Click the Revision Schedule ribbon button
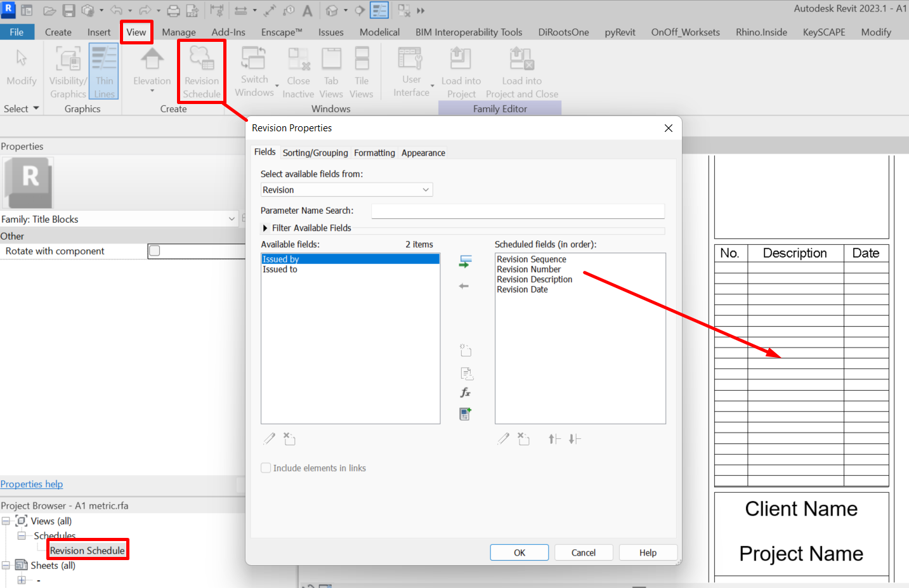 point(202,72)
